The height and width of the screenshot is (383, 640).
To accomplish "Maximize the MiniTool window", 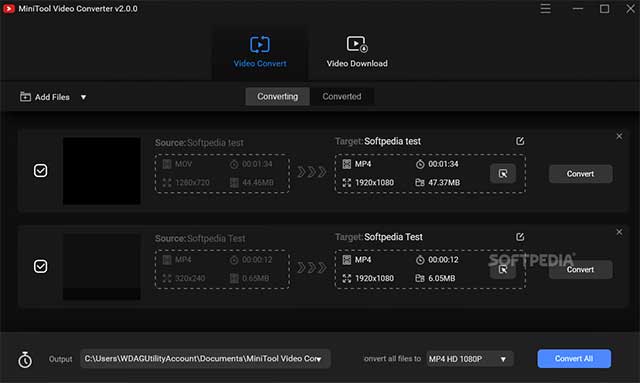I will click(x=604, y=9).
